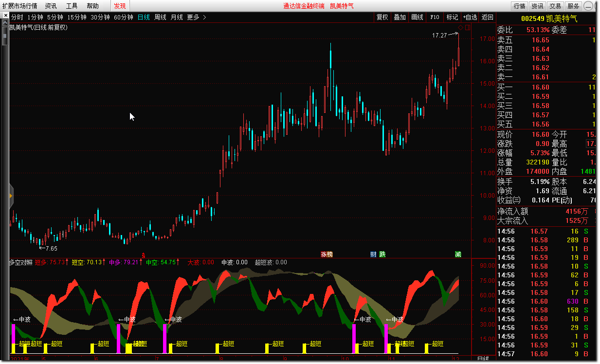Click the 涨幅 5.73% value
Screen dimensions: 600x364
(x=540, y=153)
